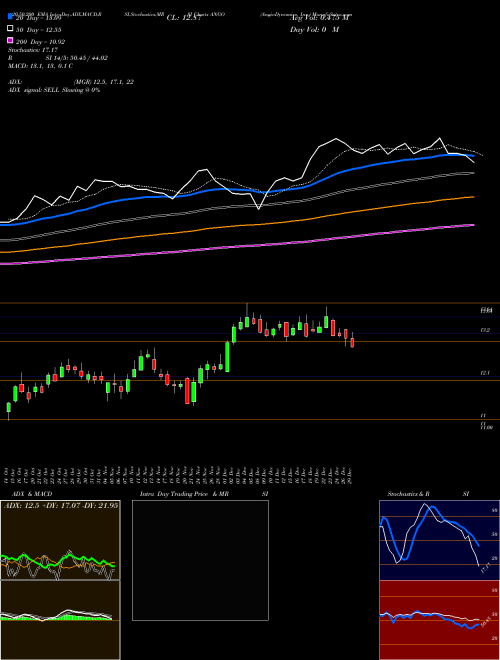This screenshot has height=660, width=500.
Task: Click the 'CL: 12.57' closing price label
Action: click(184, 18)
